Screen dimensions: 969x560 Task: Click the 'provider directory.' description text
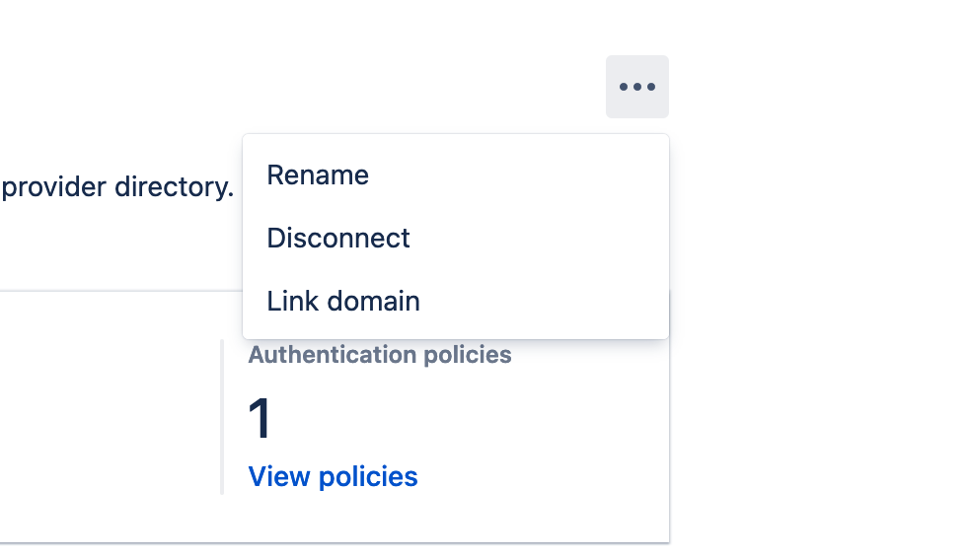117,187
